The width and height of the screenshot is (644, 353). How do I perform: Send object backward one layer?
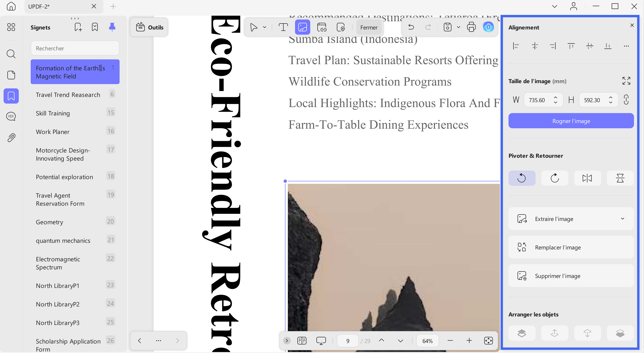pyautogui.click(x=587, y=333)
